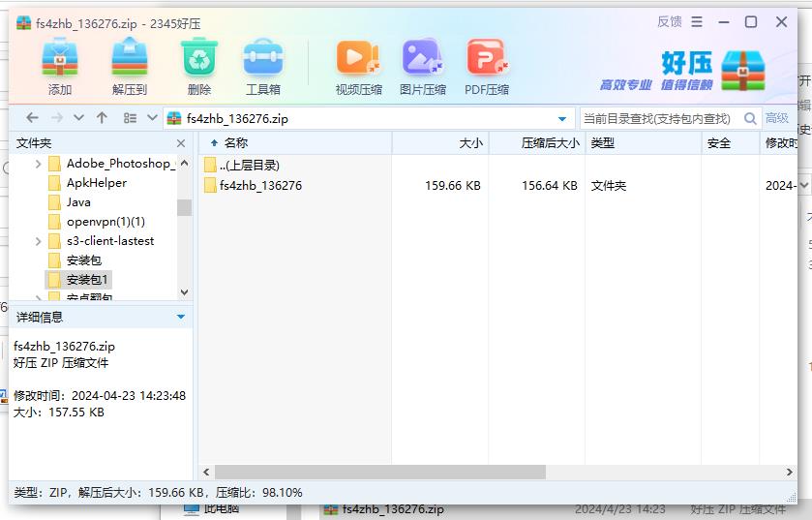Screen dimensions: 812x520
Task: Open 高级 advanced search
Action: tap(777, 118)
